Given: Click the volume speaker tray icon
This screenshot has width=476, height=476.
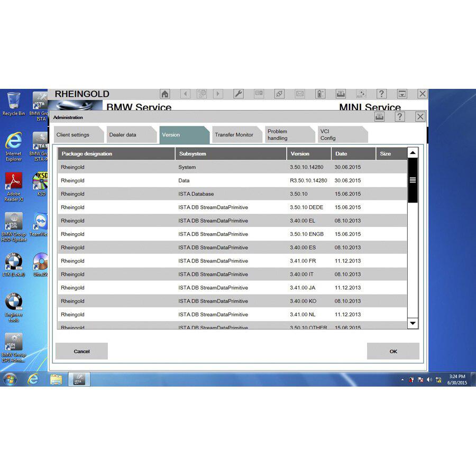Looking at the screenshot, I should (x=429, y=379).
